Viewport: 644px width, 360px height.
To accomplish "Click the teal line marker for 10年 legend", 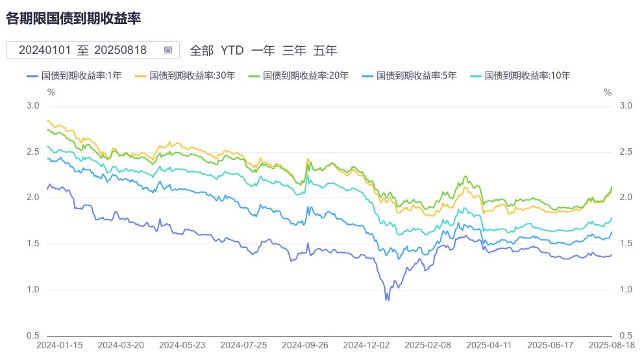I will pos(476,76).
